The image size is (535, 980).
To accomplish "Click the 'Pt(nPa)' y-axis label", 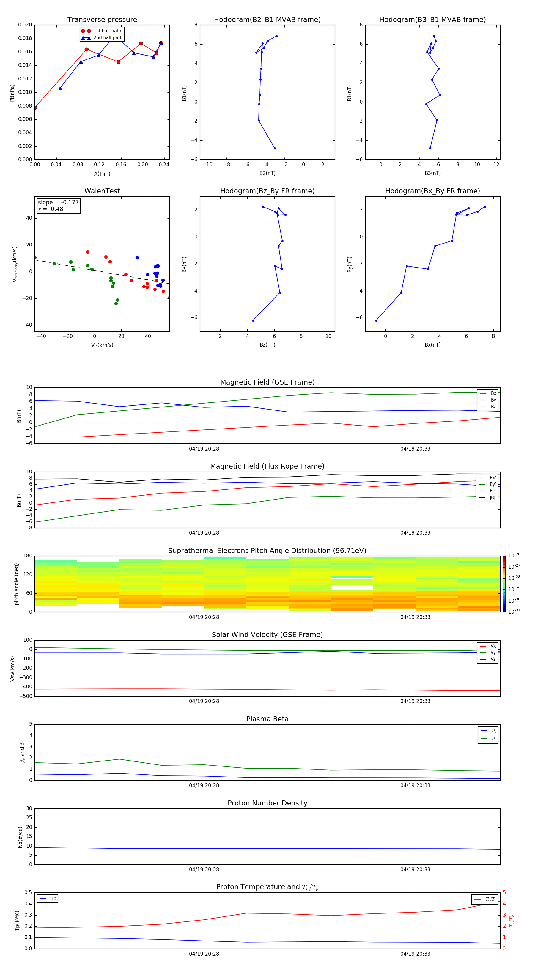I will point(12,92).
